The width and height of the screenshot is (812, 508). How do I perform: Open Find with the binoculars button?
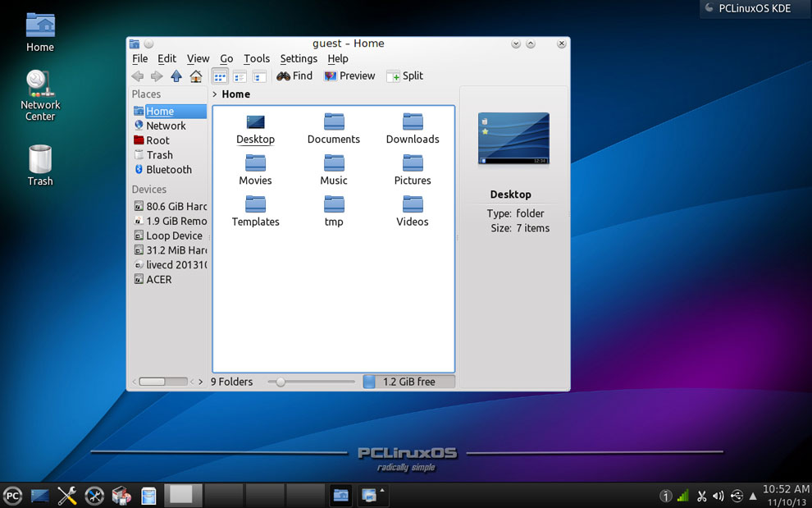point(294,76)
